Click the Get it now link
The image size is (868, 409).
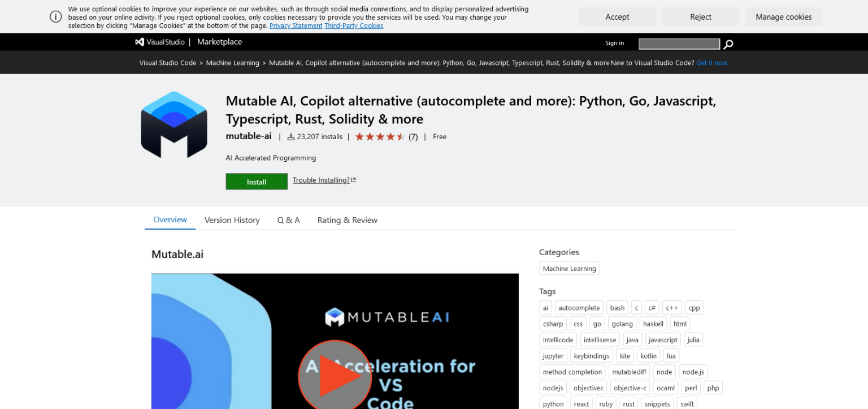(712, 62)
